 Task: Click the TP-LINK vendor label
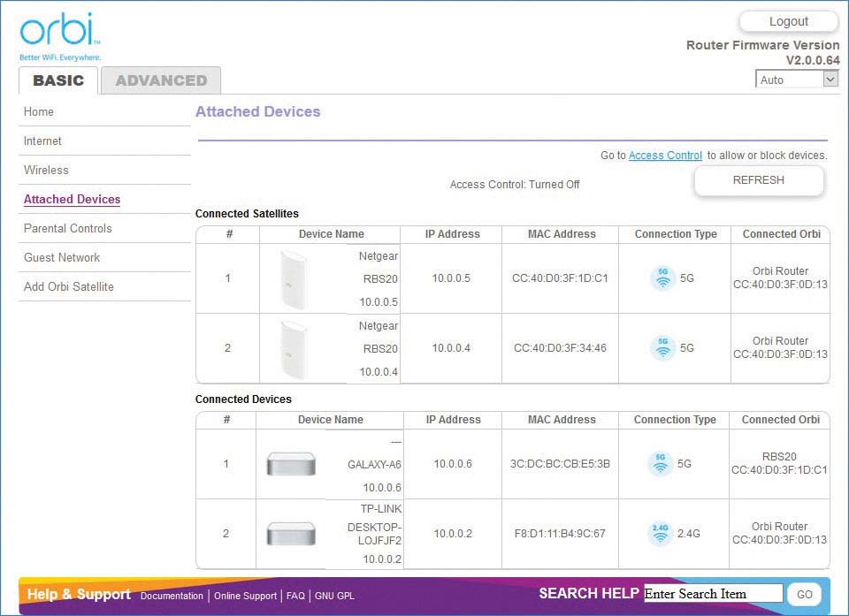(x=381, y=509)
